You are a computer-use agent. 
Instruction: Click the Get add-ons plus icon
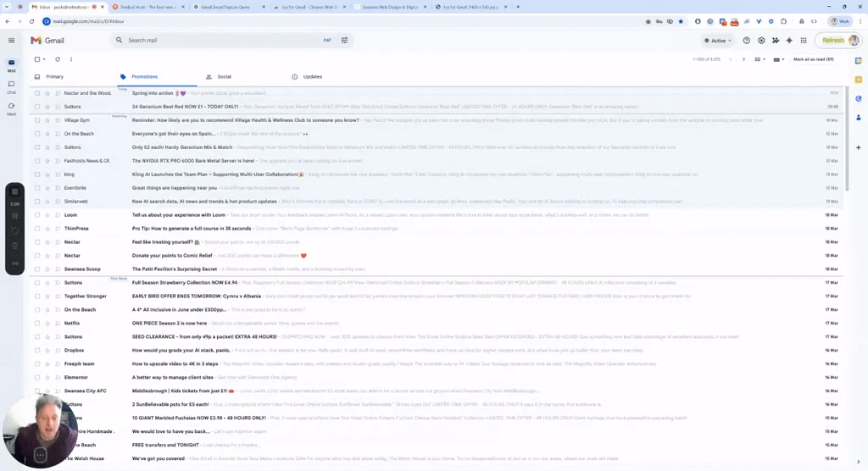(858, 147)
